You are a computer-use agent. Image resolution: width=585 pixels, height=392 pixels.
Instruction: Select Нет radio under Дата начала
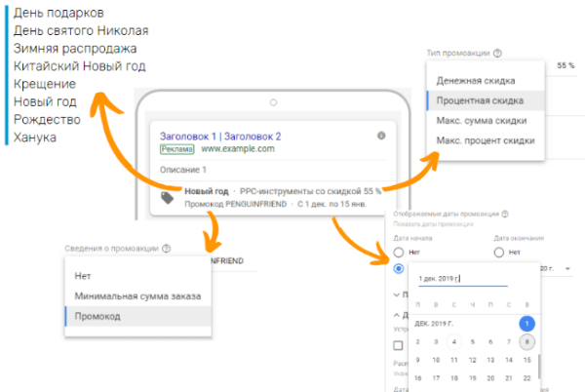click(x=399, y=252)
